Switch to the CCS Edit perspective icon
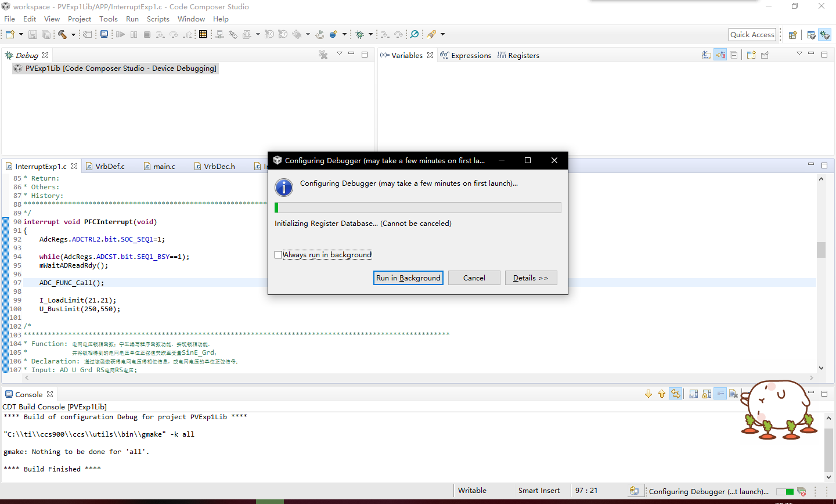The image size is (836, 504). point(811,35)
